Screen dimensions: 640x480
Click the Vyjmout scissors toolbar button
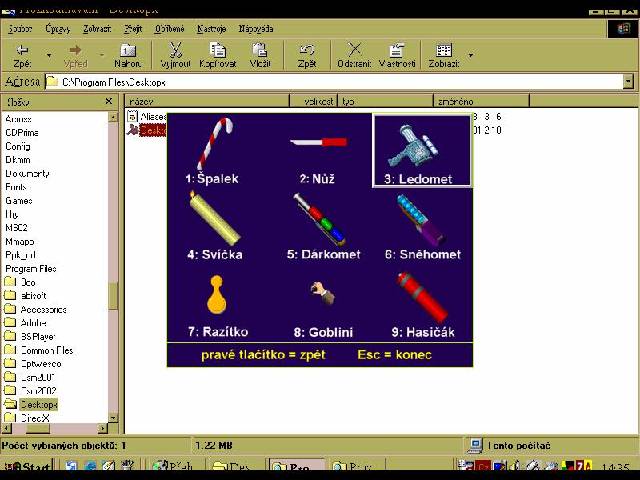176,54
